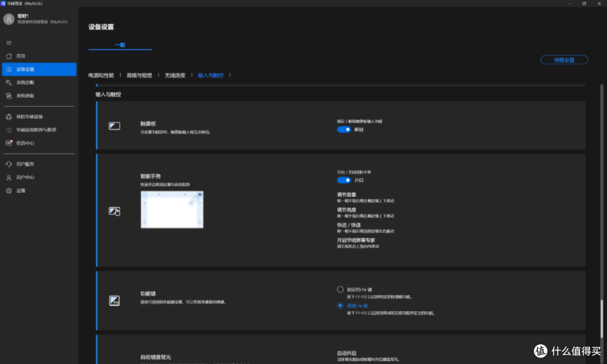The height and width of the screenshot is (364, 607).
Task: Select the 锁定的 Fn 键 radio option
Action: (x=340, y=289)
